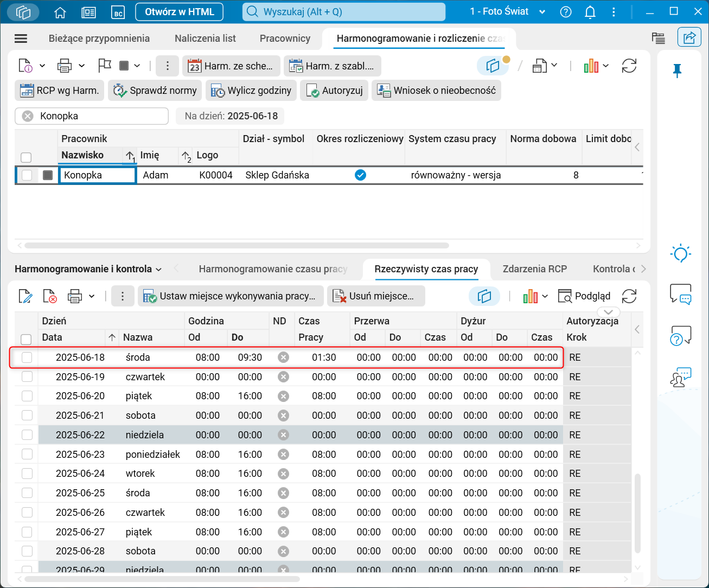Click the home icon in title bar
The image size is (709, 588).
click(60, 12)
